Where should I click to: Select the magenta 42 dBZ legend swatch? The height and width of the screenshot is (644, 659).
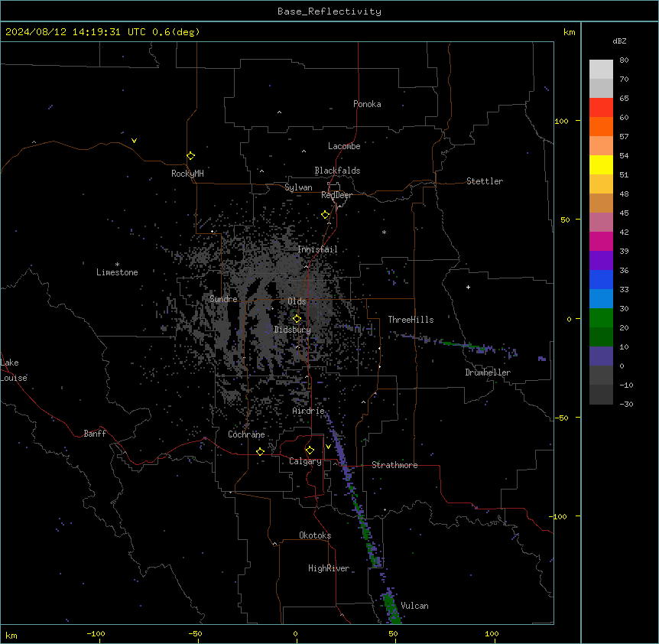601,241
